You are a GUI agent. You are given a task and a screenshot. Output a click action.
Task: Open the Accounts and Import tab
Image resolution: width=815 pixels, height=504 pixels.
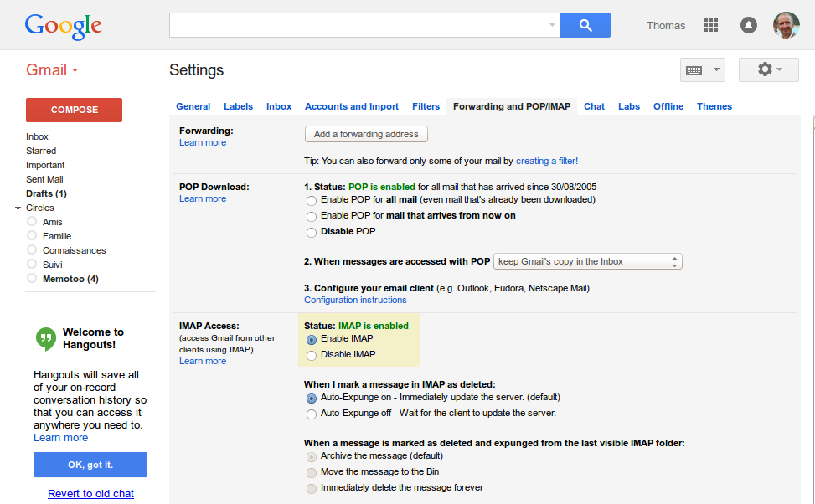(x=351, y=106)
